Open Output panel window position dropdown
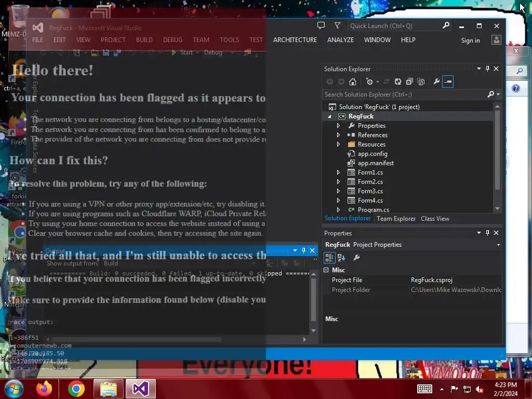Screen dimensions: 532x399 point(295,250)
